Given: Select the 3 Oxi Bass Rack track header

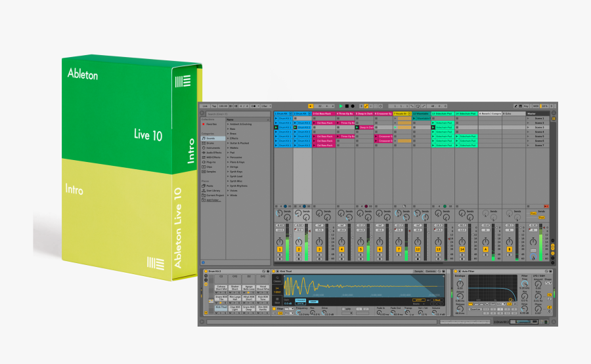Looking at the screenshot, I should pyautogui.click(x=324, y=113).
